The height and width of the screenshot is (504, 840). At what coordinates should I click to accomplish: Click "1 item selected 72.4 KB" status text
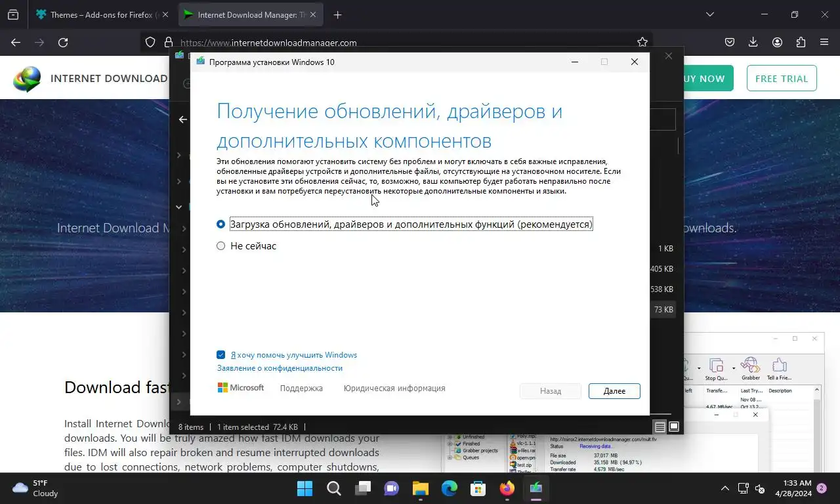pyautogui.click(x=257, y=427)
